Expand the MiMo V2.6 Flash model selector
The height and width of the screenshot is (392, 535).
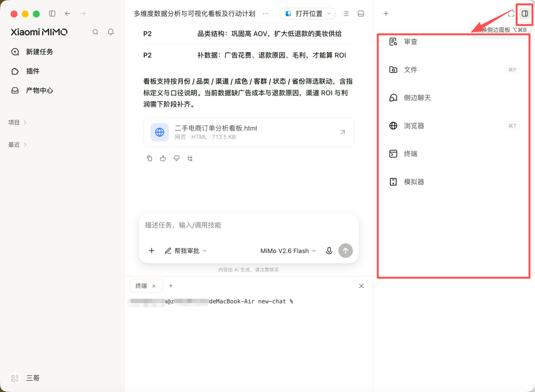tap(288, 251)
